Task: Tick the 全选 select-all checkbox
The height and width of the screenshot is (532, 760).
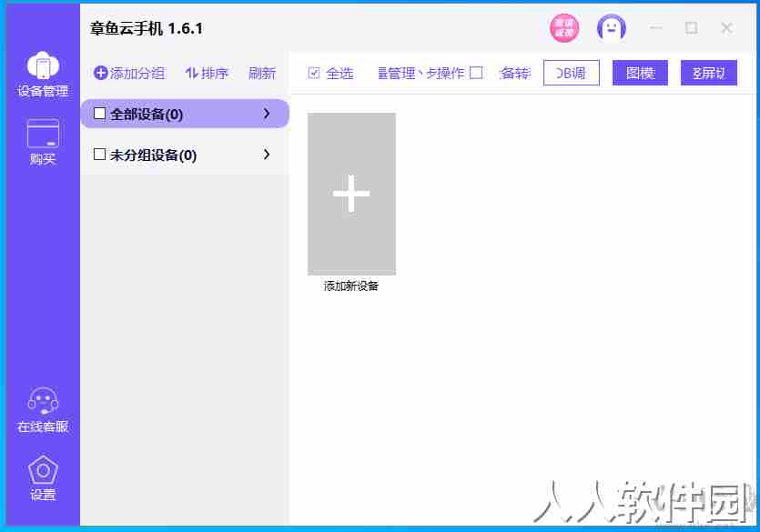Action: tap(314, 73)
